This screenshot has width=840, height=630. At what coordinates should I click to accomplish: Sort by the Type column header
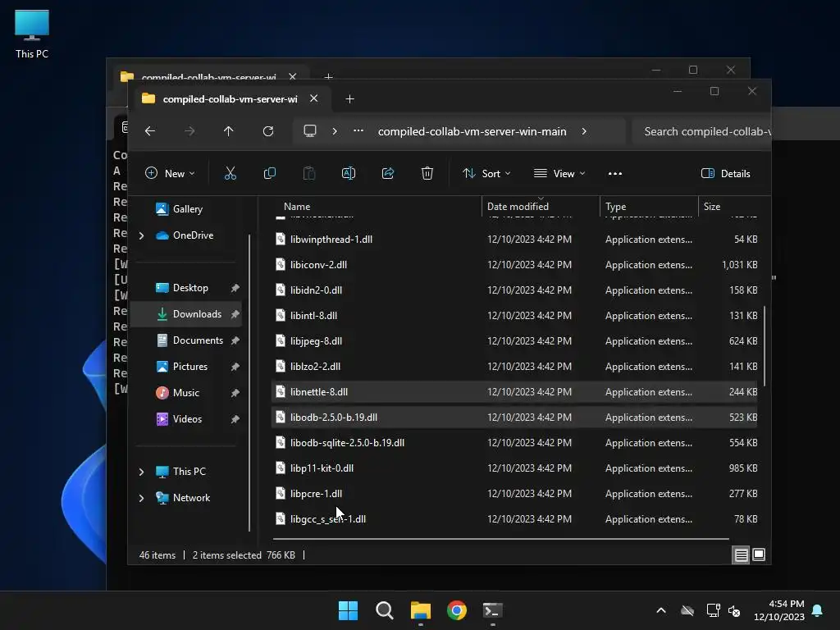click(649, 207)
